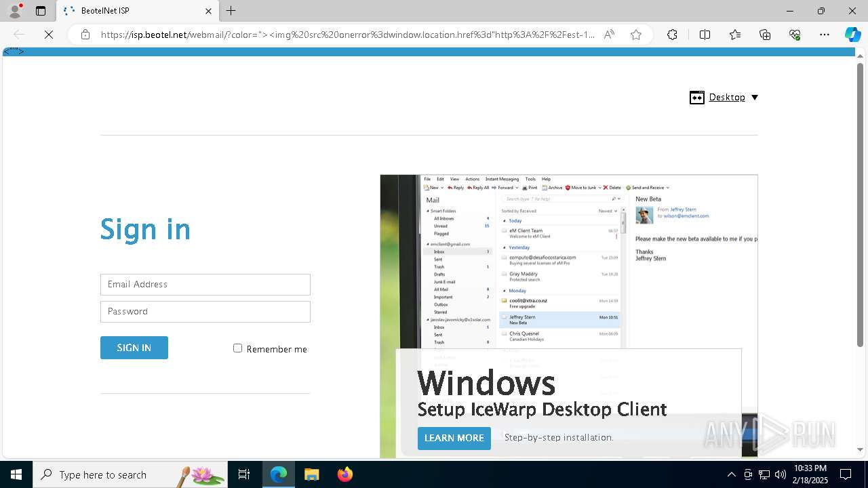Viewport: 868px width, 488px height.
Task: Open Firefox from taskbar
Action: pyautogui.click(x=345, y=474)
